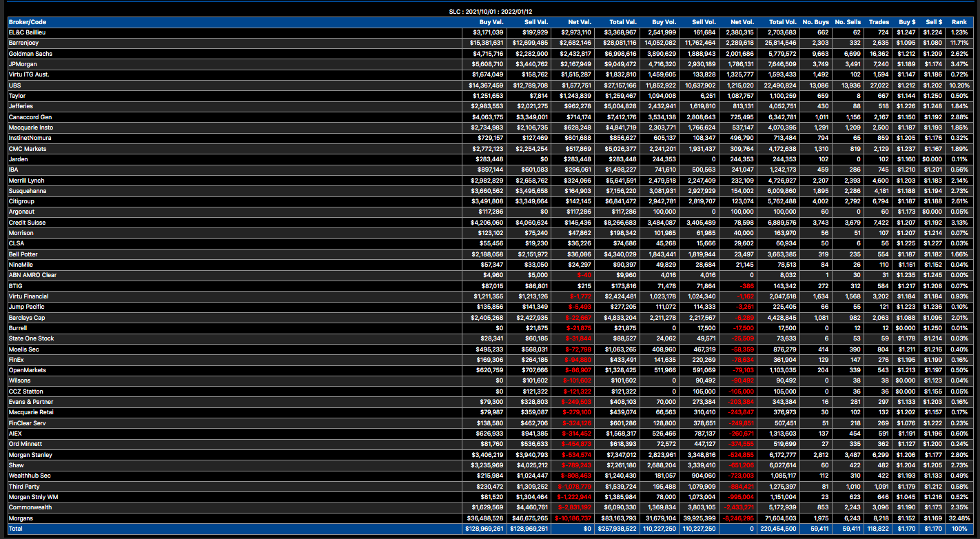Click the Trades column header
The height and width of the screenshot is (539, 980).
pyautogui.click(x=877, y=21)
